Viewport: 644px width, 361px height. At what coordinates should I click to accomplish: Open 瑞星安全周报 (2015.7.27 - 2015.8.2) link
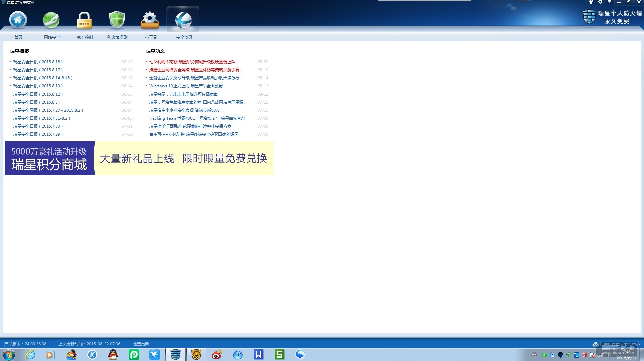[x=48, y=110]
